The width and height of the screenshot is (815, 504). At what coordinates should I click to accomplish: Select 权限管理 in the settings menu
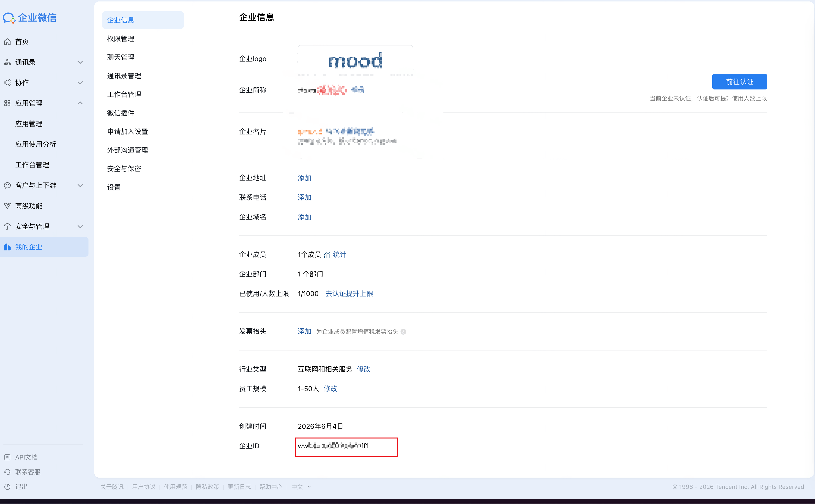pyautogui.click(x=143, y=39)
